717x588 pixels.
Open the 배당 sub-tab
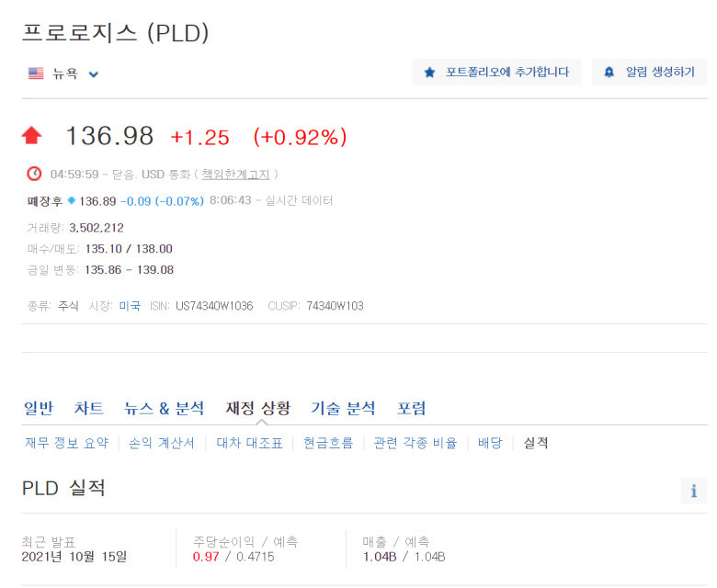pos(490,443)
